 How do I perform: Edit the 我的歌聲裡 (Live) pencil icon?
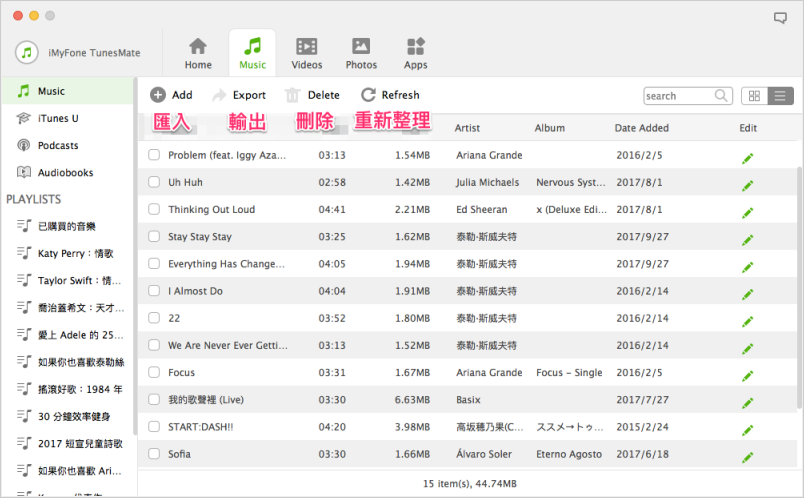(748, 403)
